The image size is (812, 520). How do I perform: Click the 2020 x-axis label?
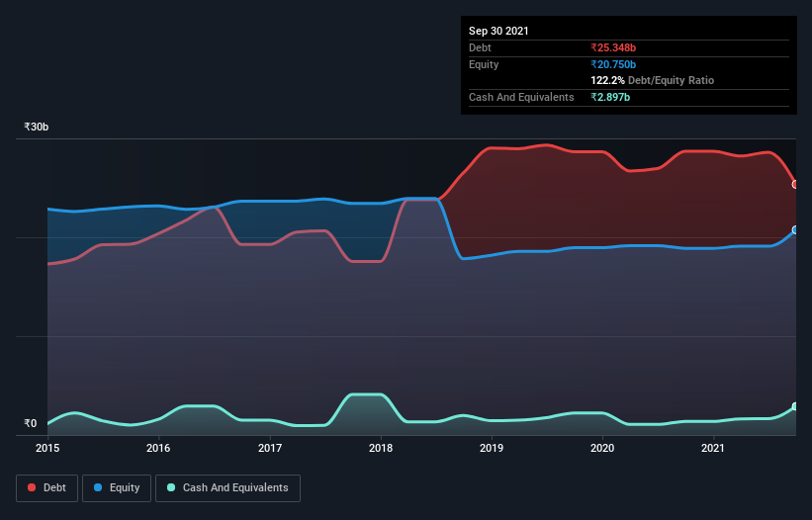pyautogui.click(x=602, y=448)
